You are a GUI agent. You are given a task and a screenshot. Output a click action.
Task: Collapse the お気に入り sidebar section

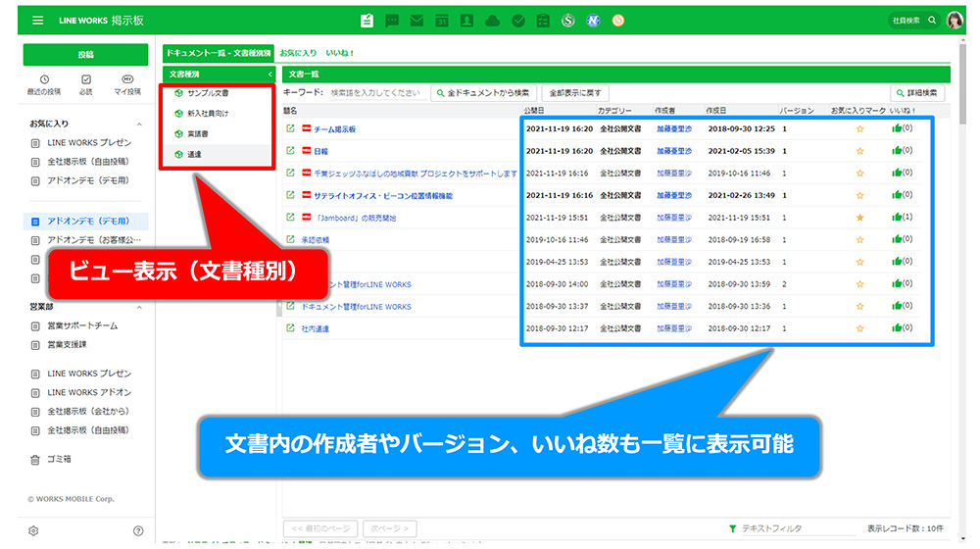[x=139, y=124]
